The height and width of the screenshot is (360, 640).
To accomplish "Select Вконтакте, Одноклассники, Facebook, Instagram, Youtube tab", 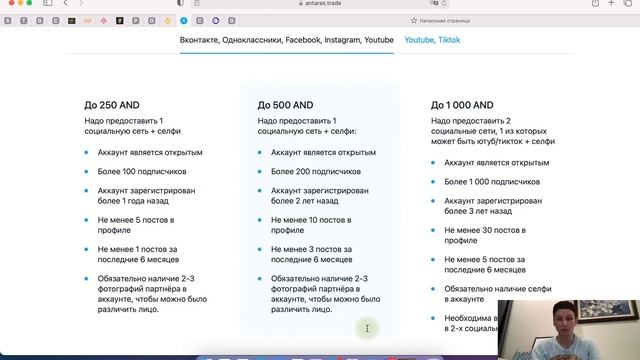I will [x=287, y=40].
